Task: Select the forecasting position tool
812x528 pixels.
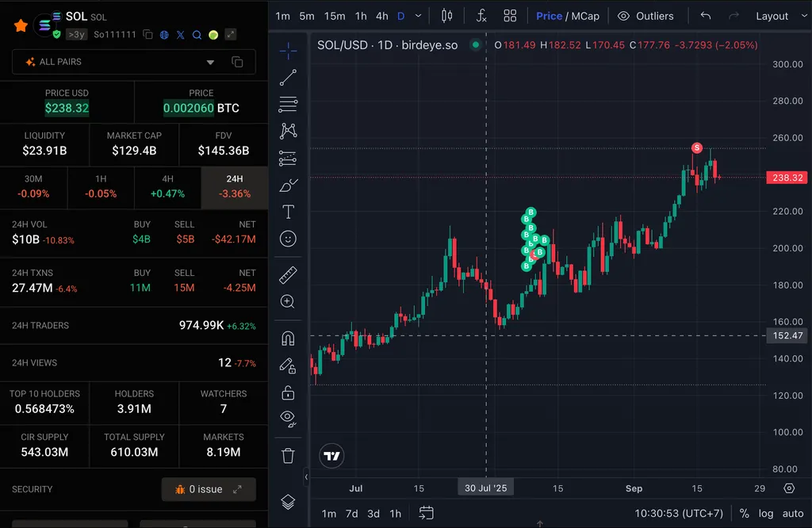Action: 288,158
